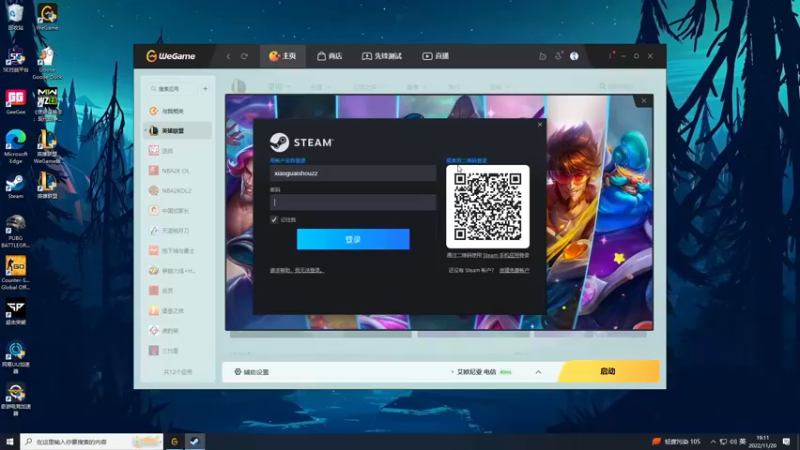This screenshot has height=450, width=800.
Task: Go back with WeGame back arrow
Action: (228, 56)
